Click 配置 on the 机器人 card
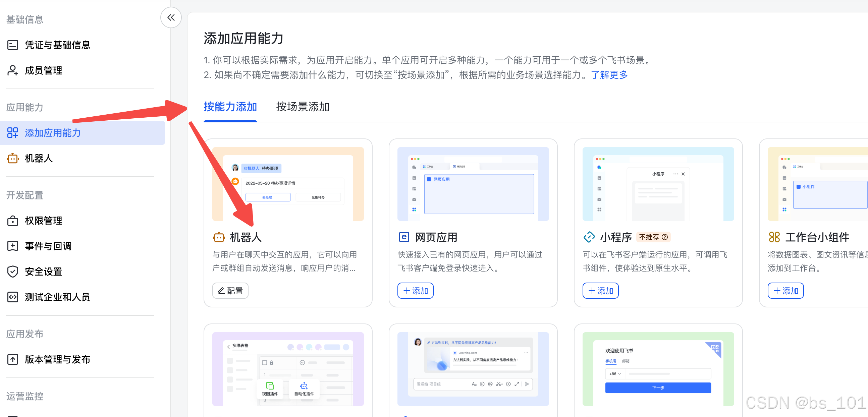The width and height of the screenshot is (868, 417). 230,291
